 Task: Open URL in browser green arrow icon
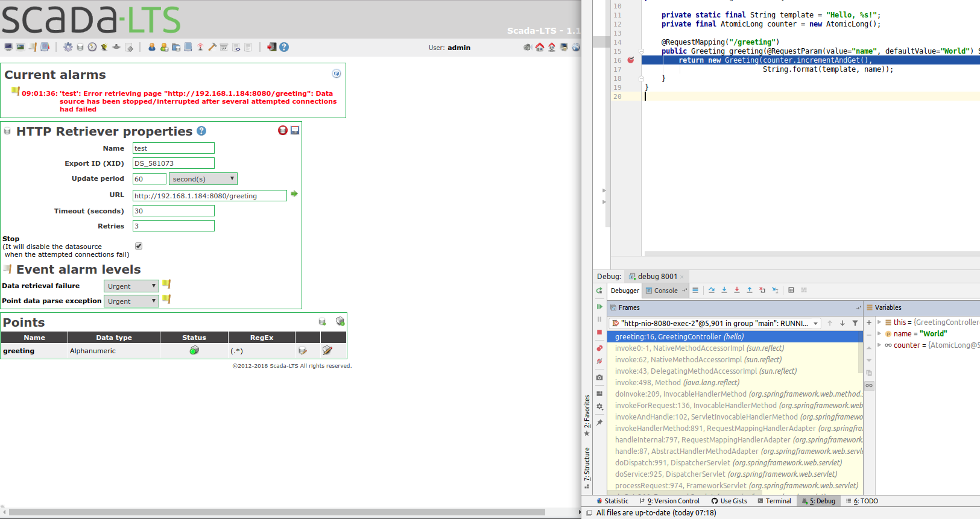[294, 193]
